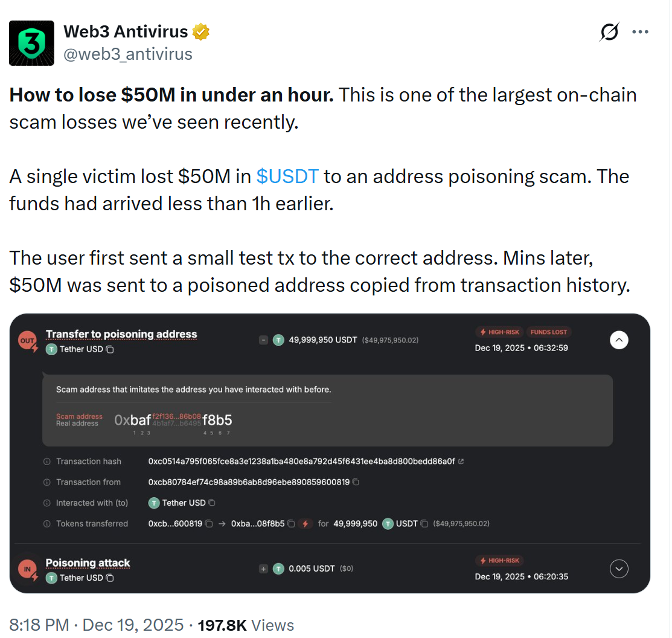The width and height of the screenshot is (672, 638).
Task: Expand the Poisoning attack entry
Action: [x=619, y=569]
